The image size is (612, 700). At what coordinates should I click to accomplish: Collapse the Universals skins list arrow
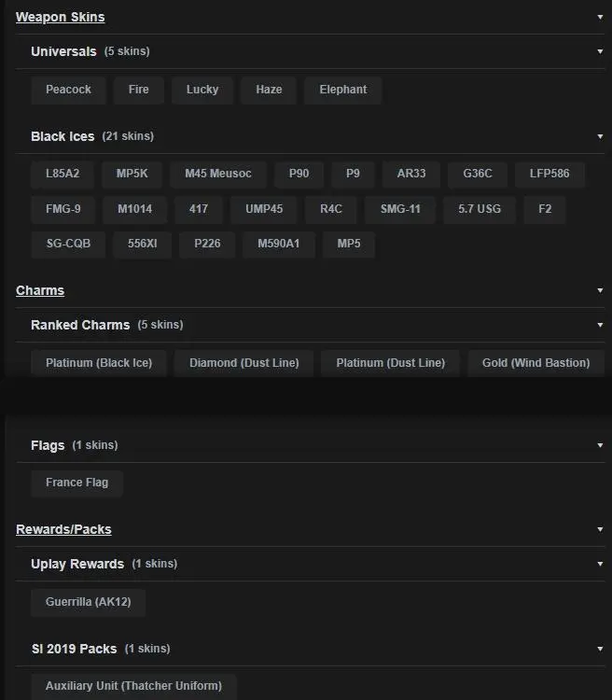click(x=600, y=51)
